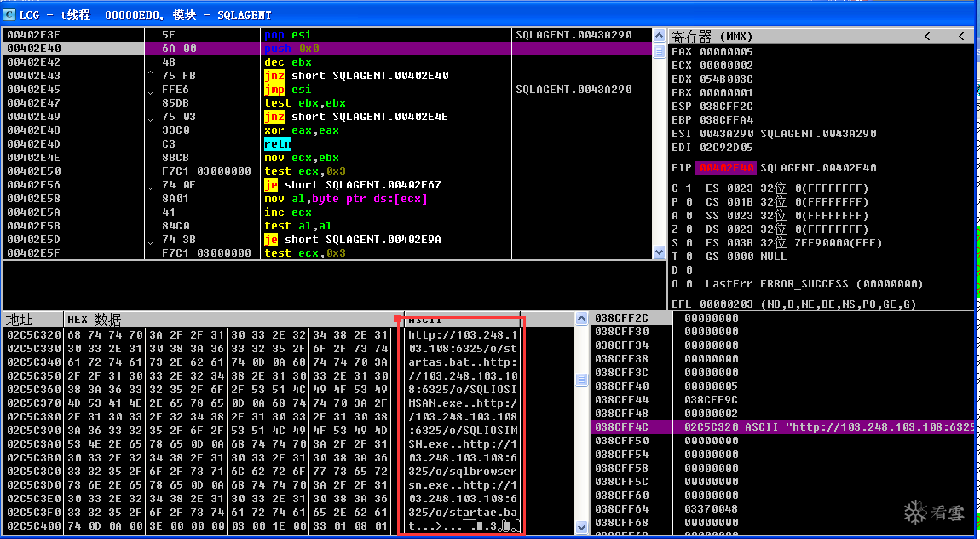Select the EAX 00000005 register
The image size is (980, 539).
coord(712,52)
